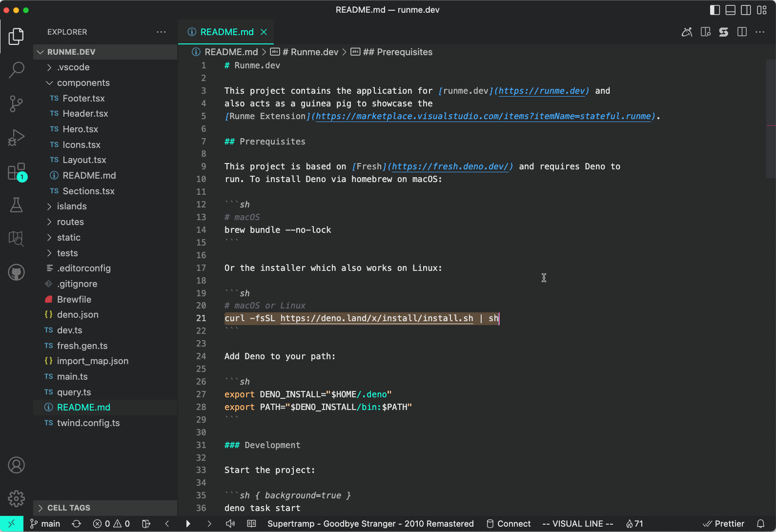Follow the fresh.deno.dev link in editor
The height and width of the screenshot is (532, 776).
(x=450, y=167)
